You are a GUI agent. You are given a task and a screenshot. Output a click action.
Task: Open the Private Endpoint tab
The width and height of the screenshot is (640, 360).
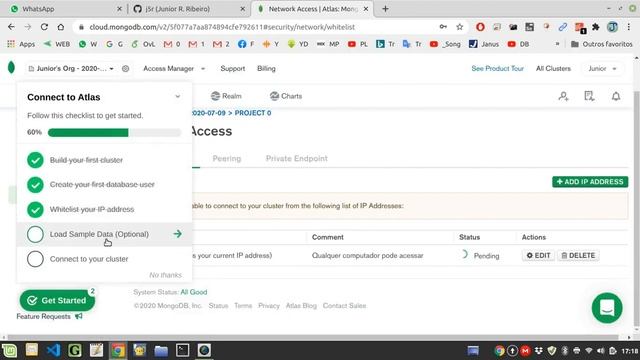click(x=297, y=158)
